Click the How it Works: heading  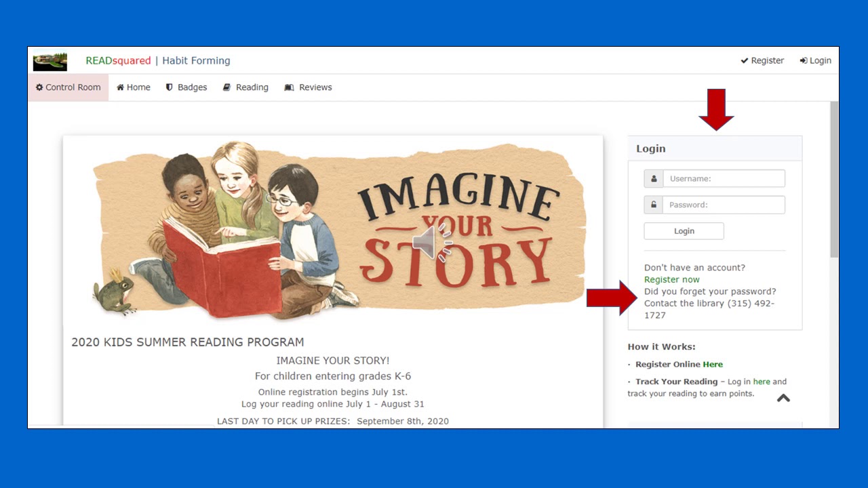pos(661,346)
